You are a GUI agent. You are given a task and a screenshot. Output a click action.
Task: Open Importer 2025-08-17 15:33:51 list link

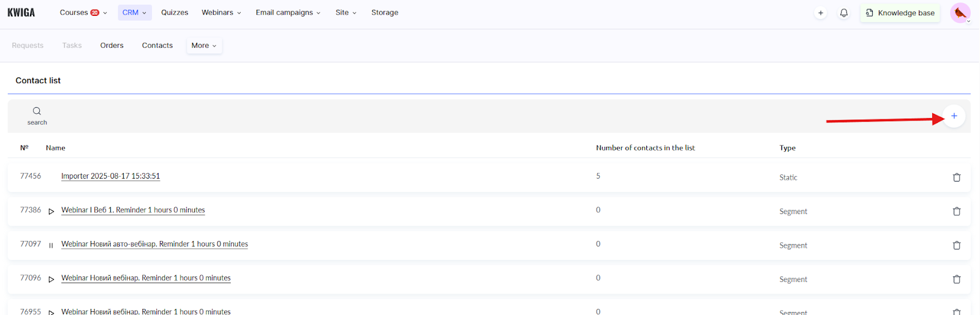(110, 176)
